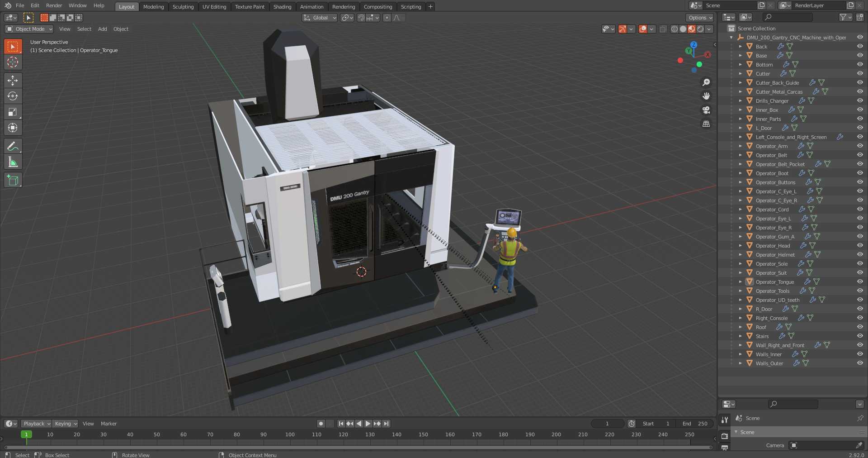Click the Pan view hand icon
This screenshot has height=458, width=868.
(706, 96)
